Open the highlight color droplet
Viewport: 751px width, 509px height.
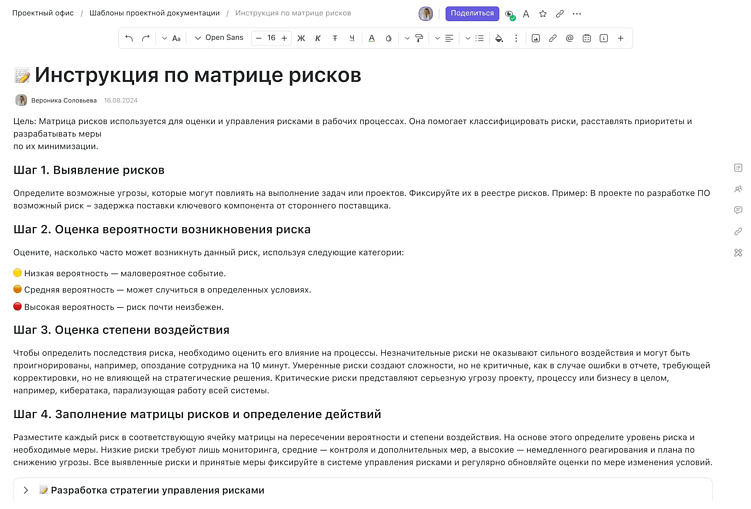pyautogui.click(x=388, y=38)
